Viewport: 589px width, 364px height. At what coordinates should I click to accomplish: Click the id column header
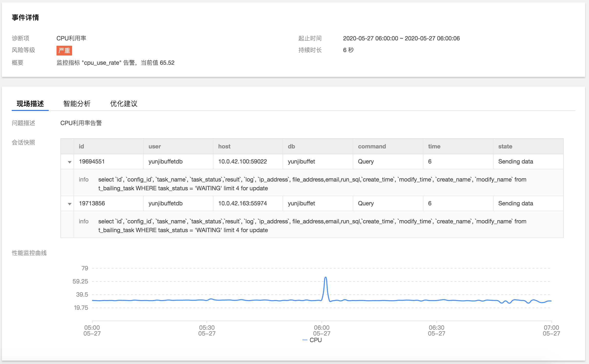[81, 146]
